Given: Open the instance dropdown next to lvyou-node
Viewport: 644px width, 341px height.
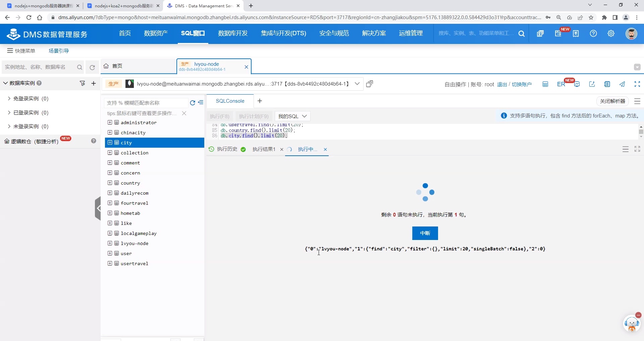Looking at the screenshot, I should pos(357,84).
